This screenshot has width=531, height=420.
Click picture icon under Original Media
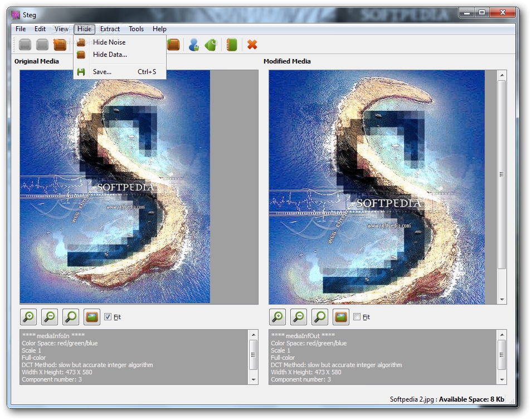pos(92,317)
